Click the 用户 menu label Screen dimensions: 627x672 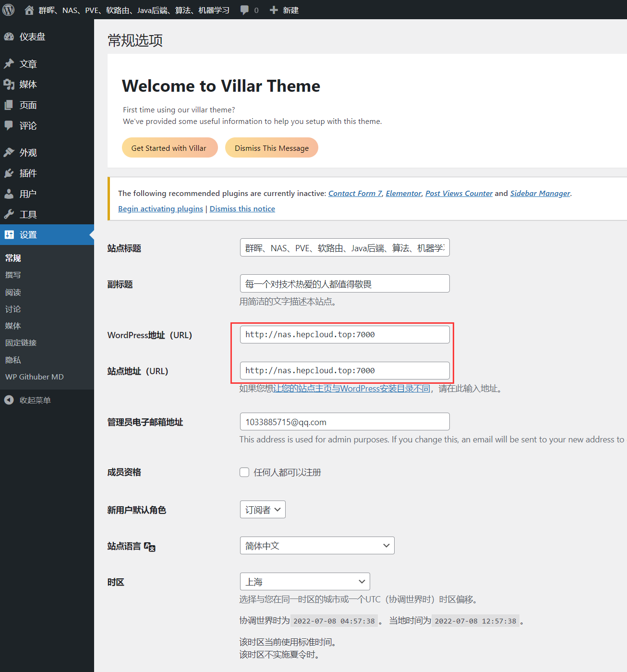click(x=28, y=194)
